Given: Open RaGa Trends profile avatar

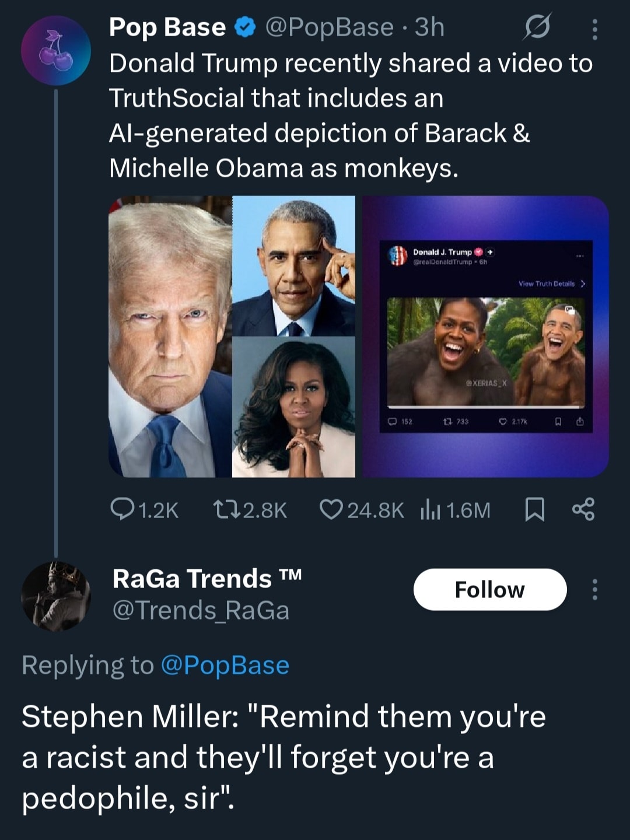Looking at the screenshot, I should (56, 596).
